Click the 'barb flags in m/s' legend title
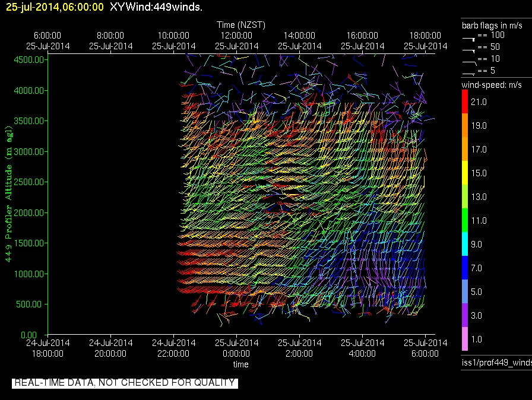This screenshot has width=532, height=400. 492,26
